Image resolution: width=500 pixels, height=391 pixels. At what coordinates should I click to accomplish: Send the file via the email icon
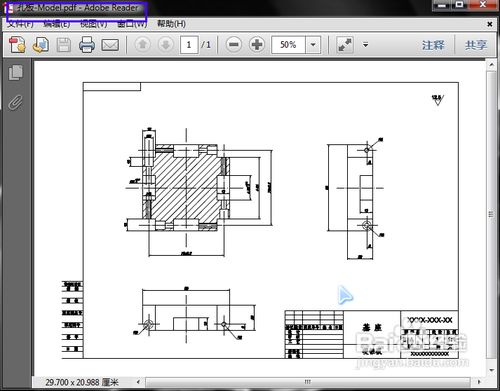(110, 45)
